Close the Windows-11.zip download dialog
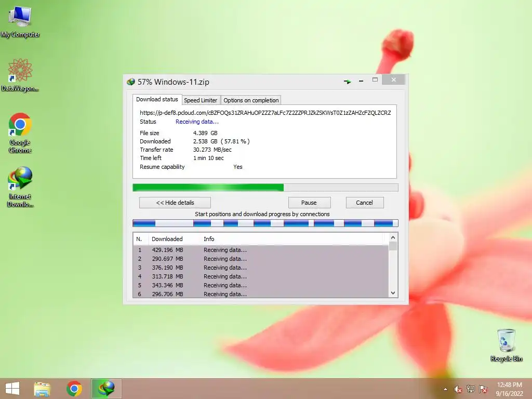The width and height of the screenshot is (532, 399). (394, 79)
